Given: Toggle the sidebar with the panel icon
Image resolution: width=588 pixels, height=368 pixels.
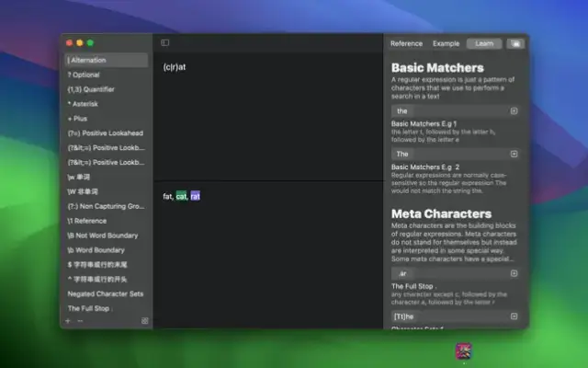Looking at the screenshot, I should 165,43.
